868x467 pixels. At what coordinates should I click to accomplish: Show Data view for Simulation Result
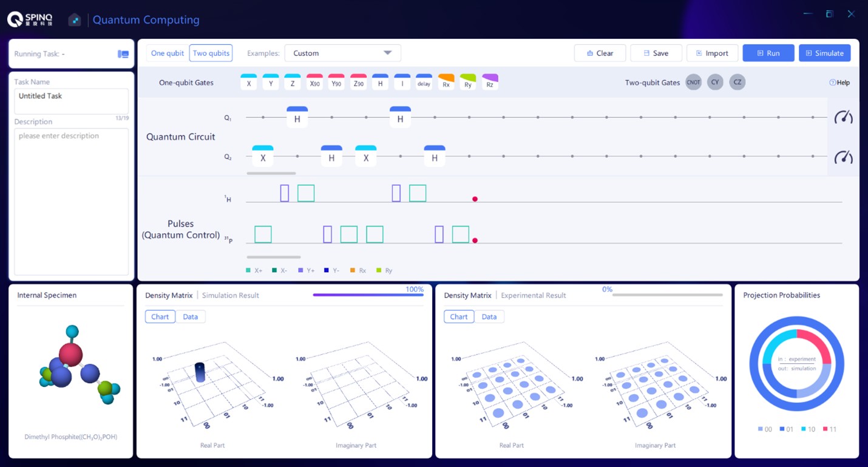[x=191, y=316]
